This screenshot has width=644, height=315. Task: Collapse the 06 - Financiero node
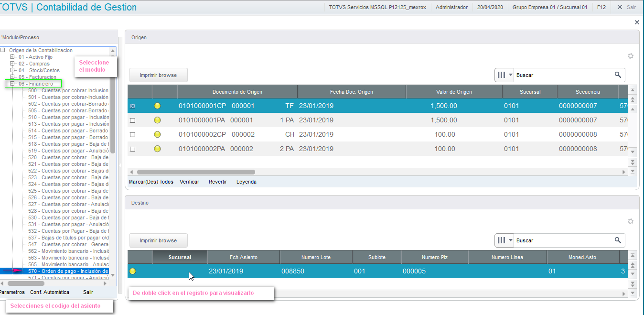12,84
